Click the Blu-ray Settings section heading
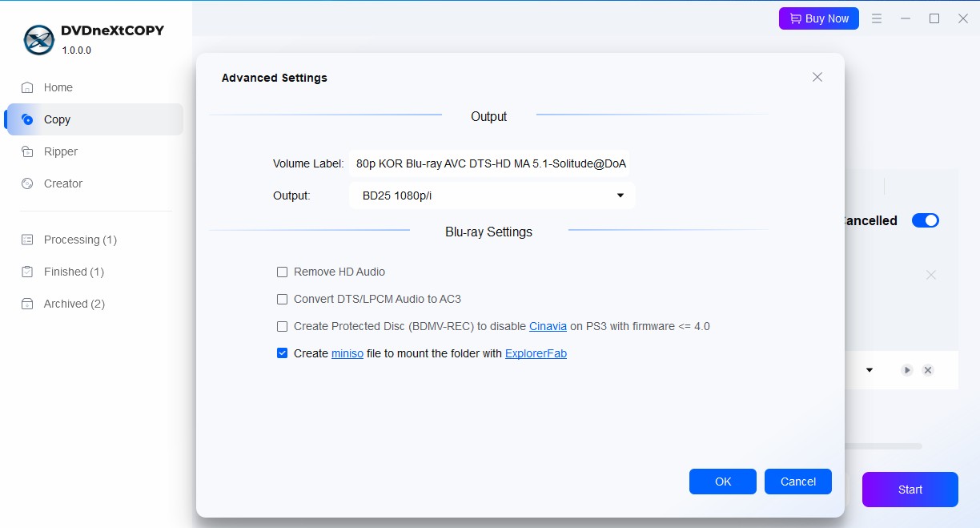 click(x=488, y=232)
